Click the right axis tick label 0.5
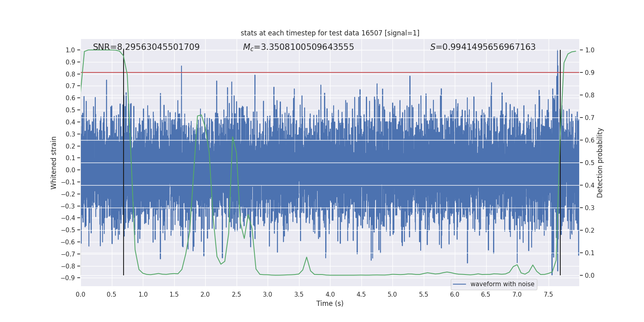 coord(590,163)
